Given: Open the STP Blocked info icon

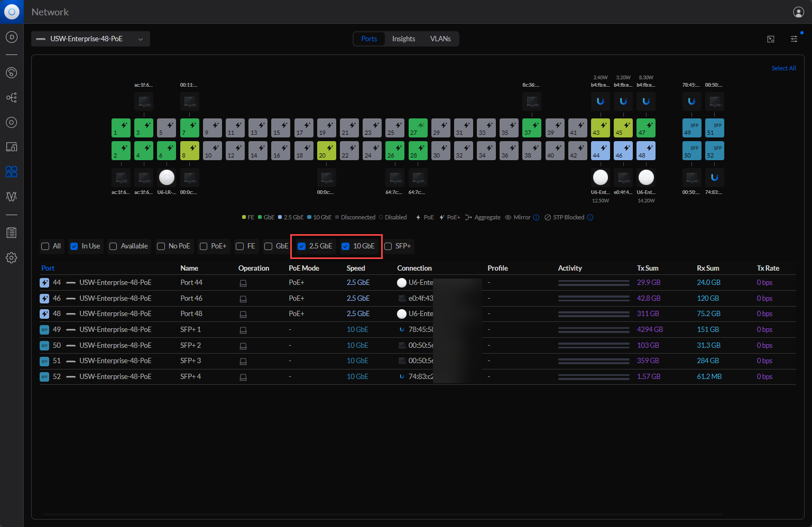Looking at the screenshot, I should (x=590, y=217).
